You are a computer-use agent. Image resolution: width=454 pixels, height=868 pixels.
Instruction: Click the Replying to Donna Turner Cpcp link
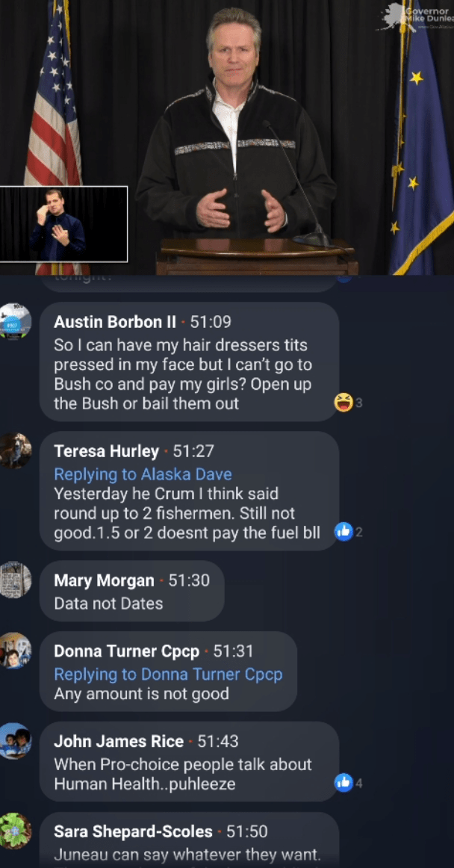168,675
